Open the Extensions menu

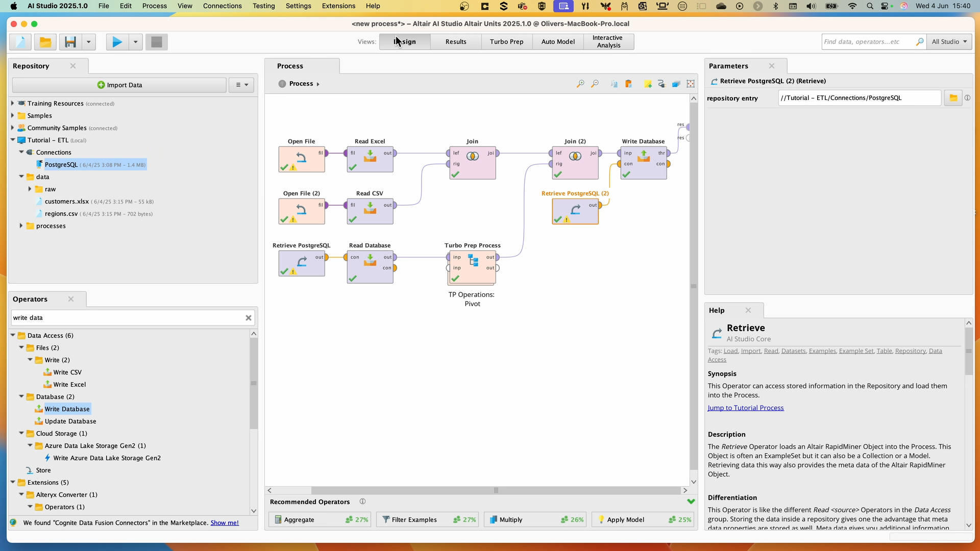(x=338, y=6)
